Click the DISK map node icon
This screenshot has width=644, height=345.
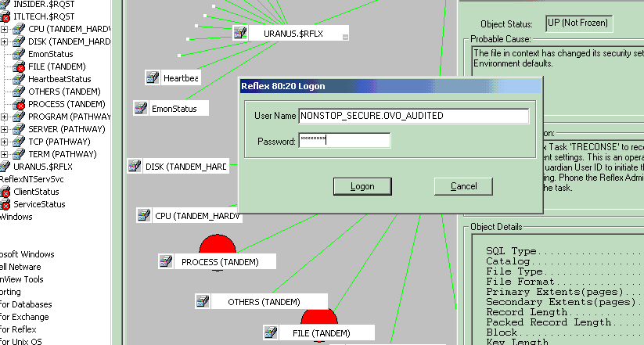[x=135, y=166]
